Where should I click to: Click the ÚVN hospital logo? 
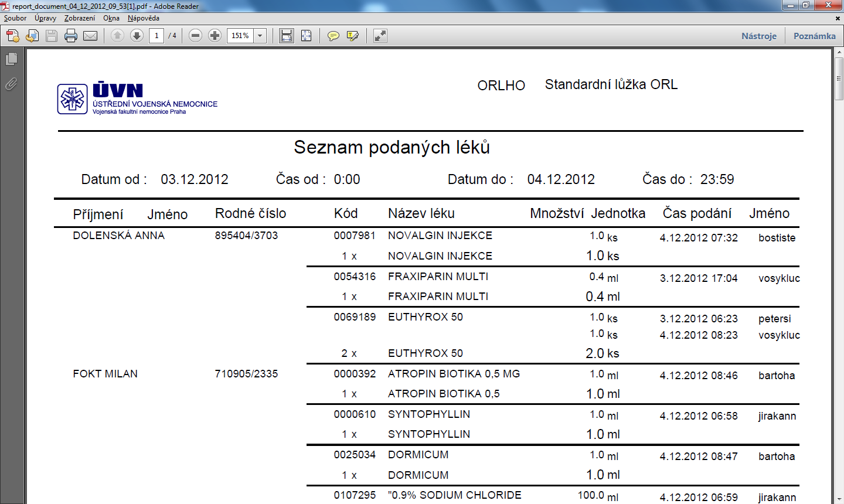point(137,98)
